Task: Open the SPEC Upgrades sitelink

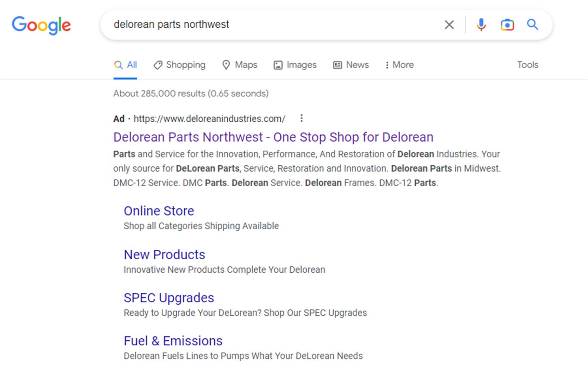Action: (169, 298)
